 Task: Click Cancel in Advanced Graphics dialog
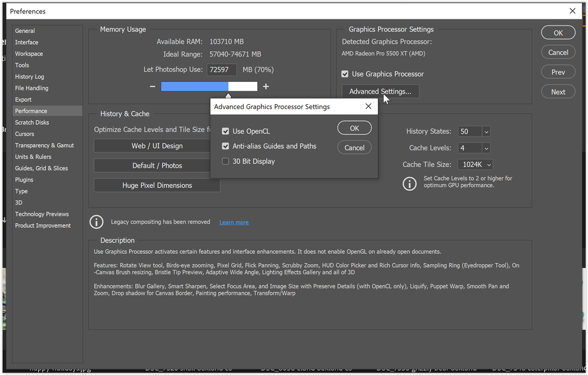point(354,148)
